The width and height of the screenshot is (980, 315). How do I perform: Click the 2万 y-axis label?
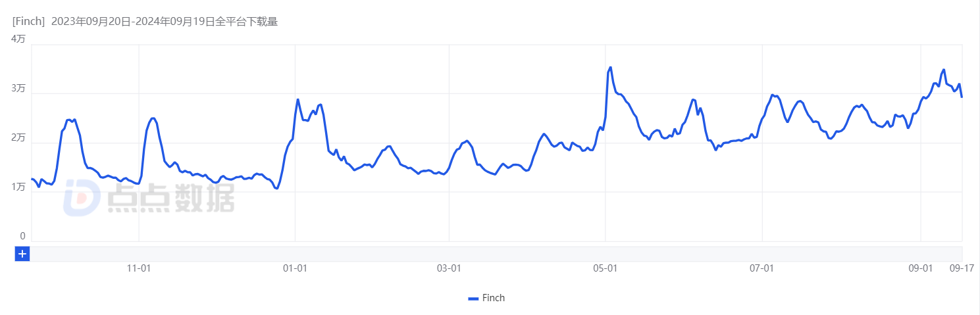18,138
